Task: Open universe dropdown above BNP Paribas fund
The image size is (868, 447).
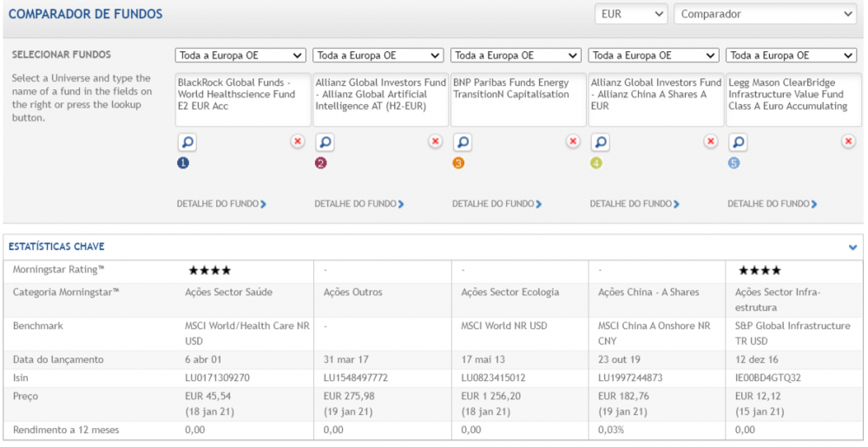Action: pyautogui.click(x=516, y=56)
